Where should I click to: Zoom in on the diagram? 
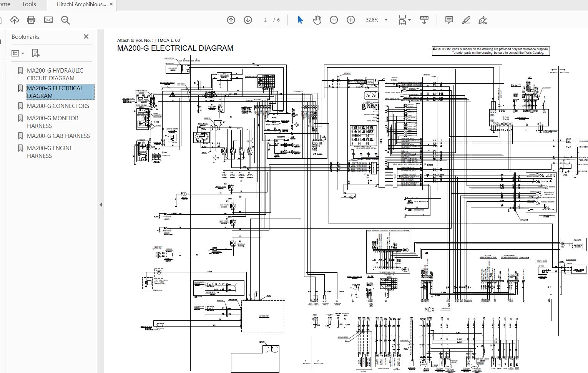350,19
